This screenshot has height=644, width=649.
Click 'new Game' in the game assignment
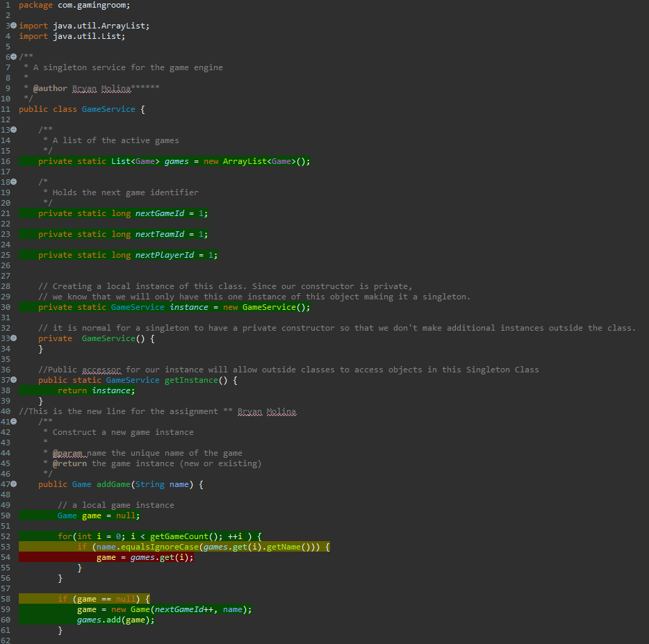(131, 609)
